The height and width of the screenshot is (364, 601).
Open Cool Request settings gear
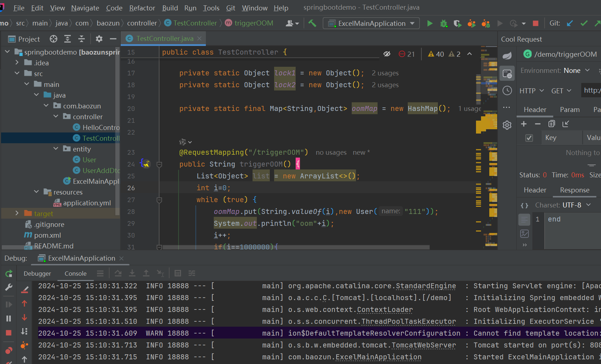pos(507,125)
